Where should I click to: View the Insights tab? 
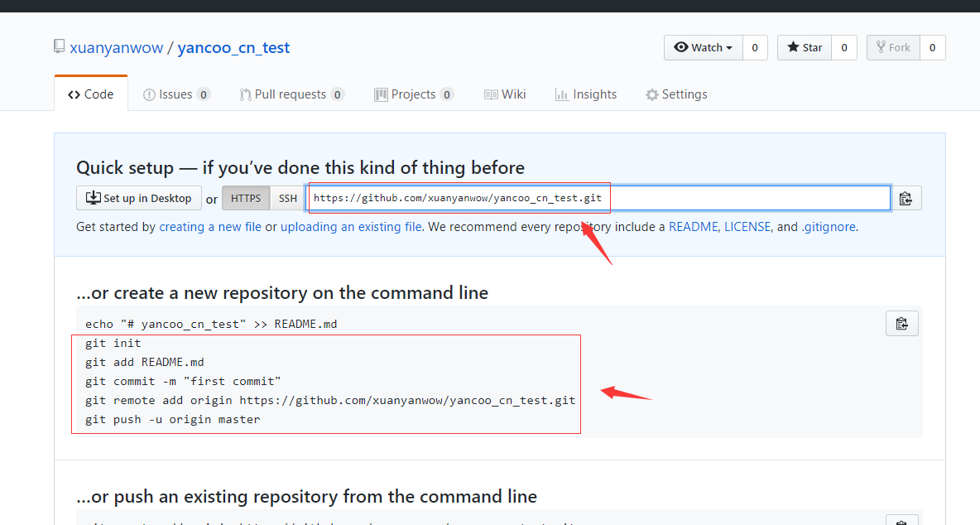(x=586, y=94)
